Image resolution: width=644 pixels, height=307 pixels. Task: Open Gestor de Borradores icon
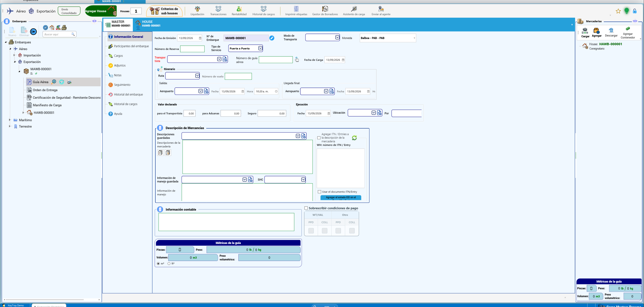tap(325, 9)
